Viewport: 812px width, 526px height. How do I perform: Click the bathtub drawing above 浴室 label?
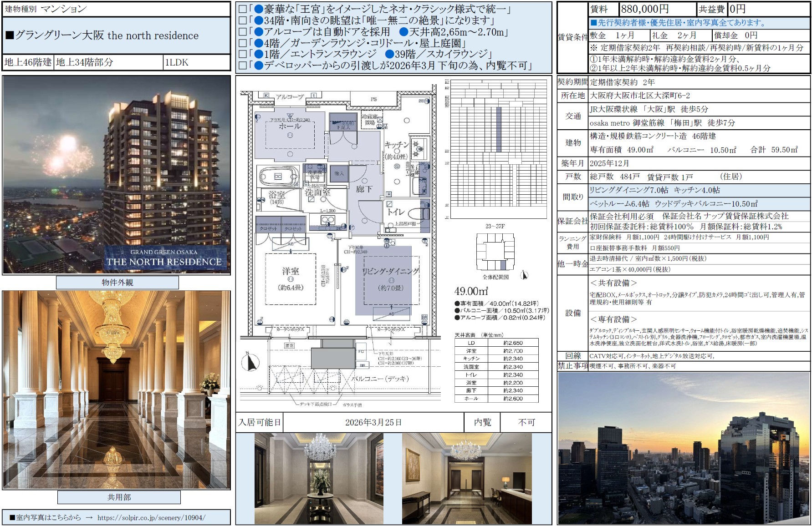point(278,177)
